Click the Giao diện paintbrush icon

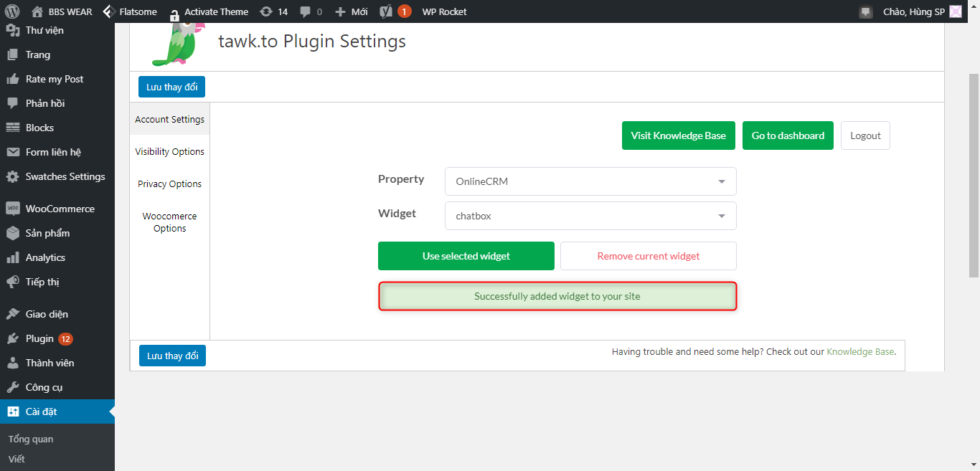[x=13, y=314]
